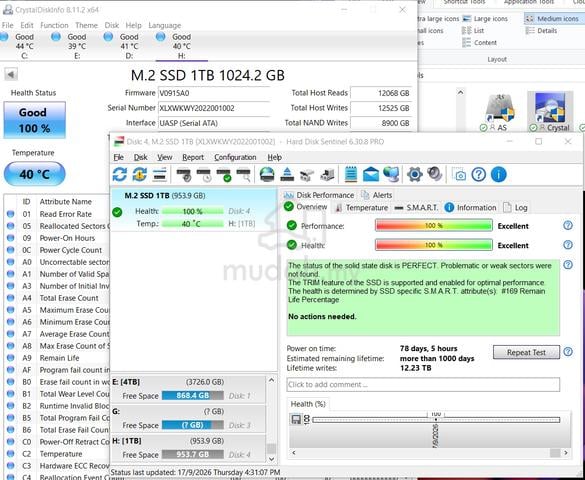
Task: Click the speaker sound toolbar icon
Action: coord(435,174)
